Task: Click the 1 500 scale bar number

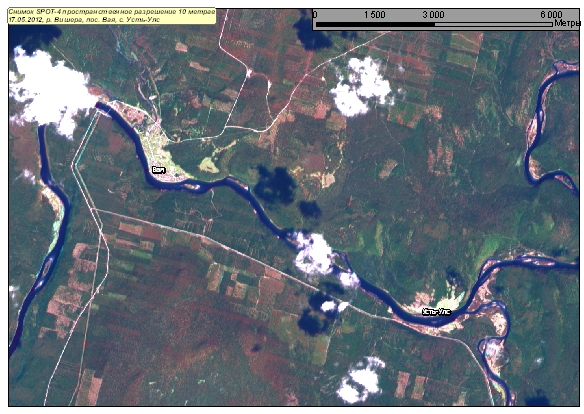Action: click(375, 15)
